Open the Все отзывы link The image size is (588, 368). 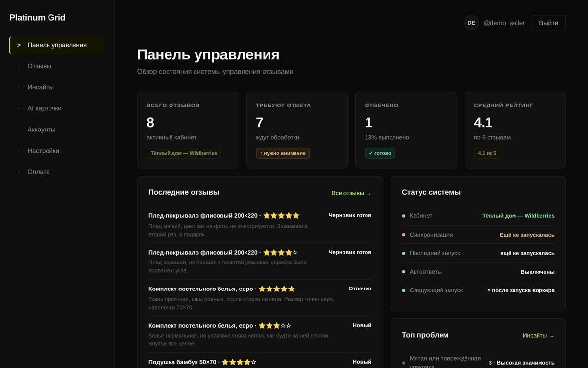coord(351,193)
